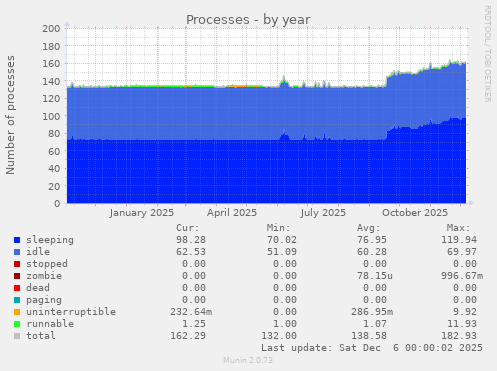497x371 pixels.
Task: Click the sleeping legend color swatch
Action: coord(17,240)
